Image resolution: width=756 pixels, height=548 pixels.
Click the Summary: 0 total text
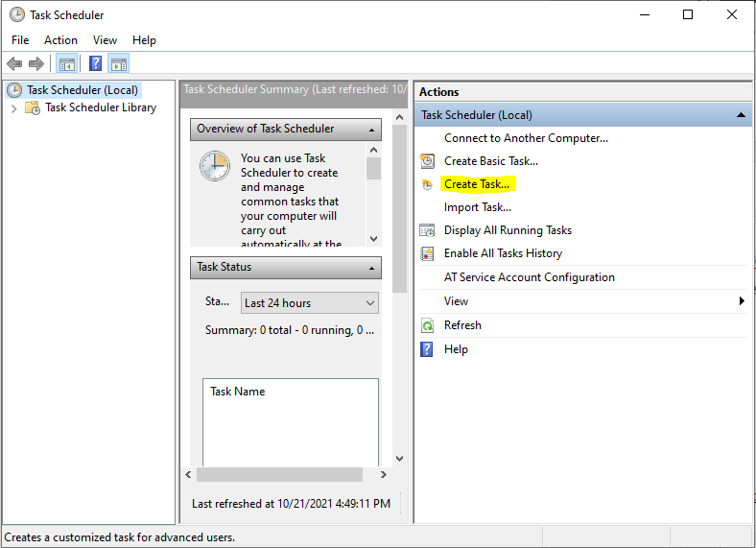click(x=290, y=330)
